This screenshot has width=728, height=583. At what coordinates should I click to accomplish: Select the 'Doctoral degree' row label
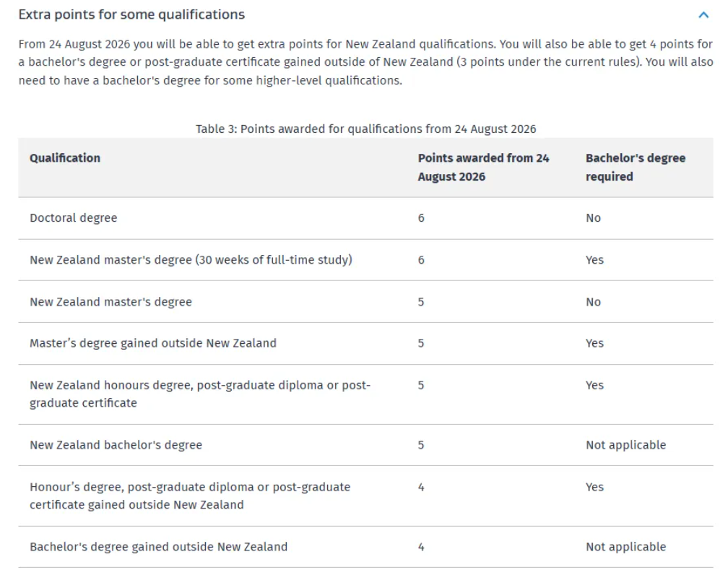74,218
